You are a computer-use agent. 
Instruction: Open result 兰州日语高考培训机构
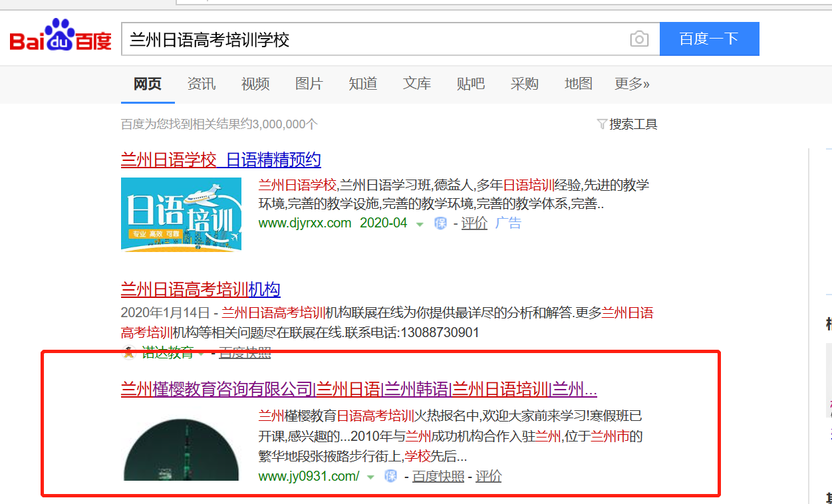[200, 289]
